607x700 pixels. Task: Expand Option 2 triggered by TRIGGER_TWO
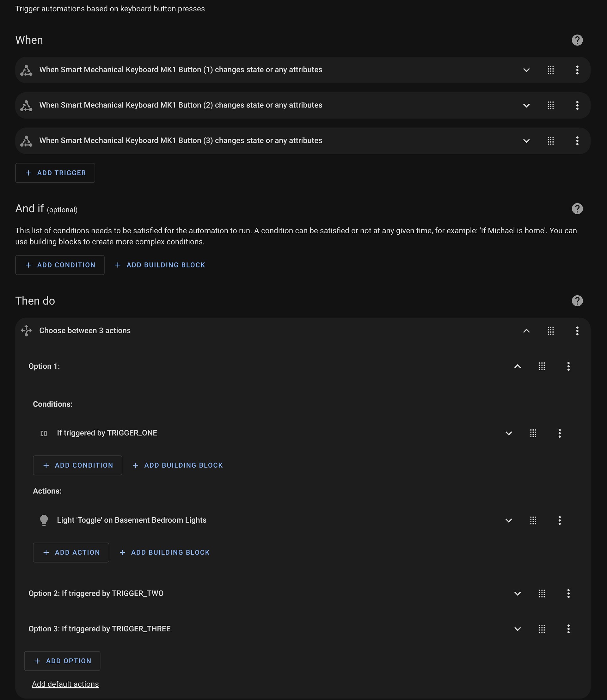[x=517, y=594]
